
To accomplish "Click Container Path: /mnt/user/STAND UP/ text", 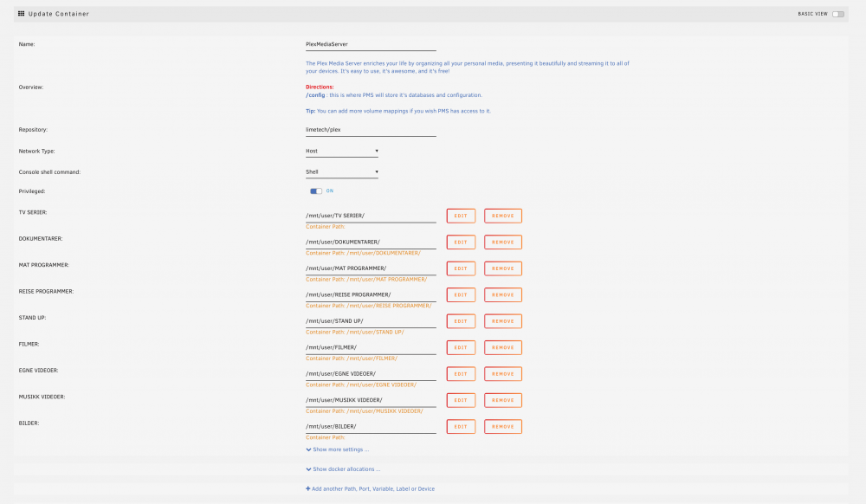I will (354, 333).
